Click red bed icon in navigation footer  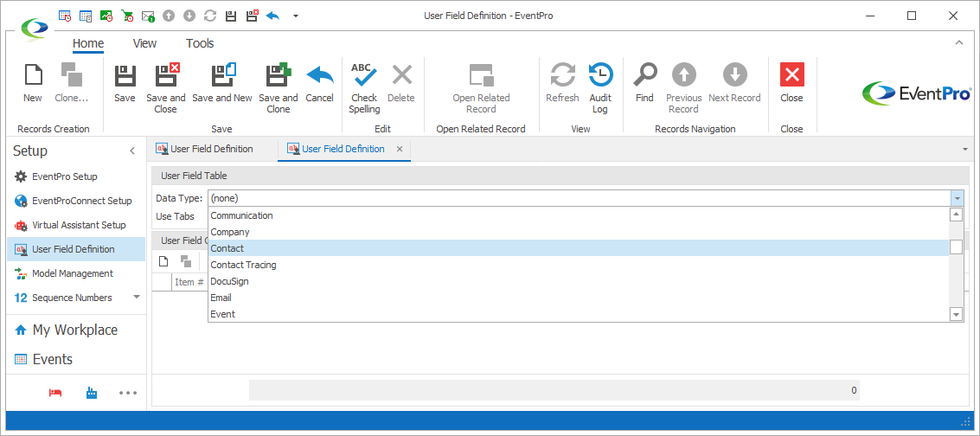[55, 393]
